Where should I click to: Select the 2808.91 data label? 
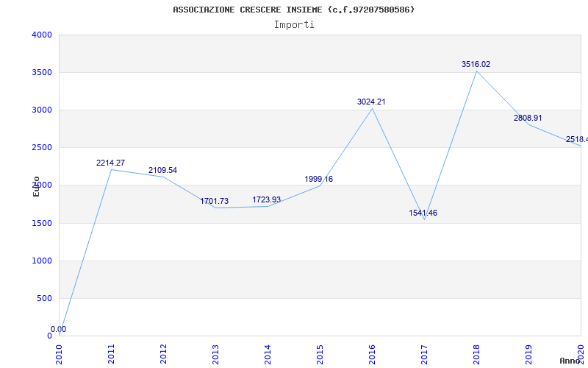point(528,118)
